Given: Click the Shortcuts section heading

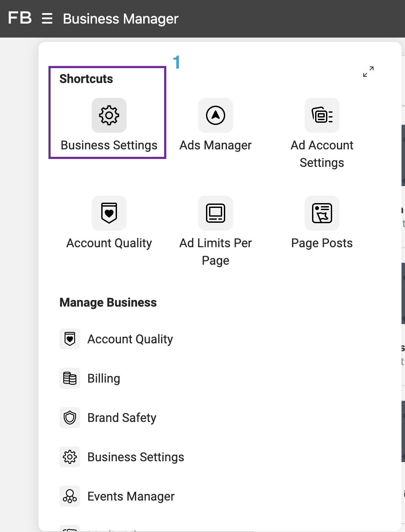Looking at the screenshot, I should pos(86,79).
